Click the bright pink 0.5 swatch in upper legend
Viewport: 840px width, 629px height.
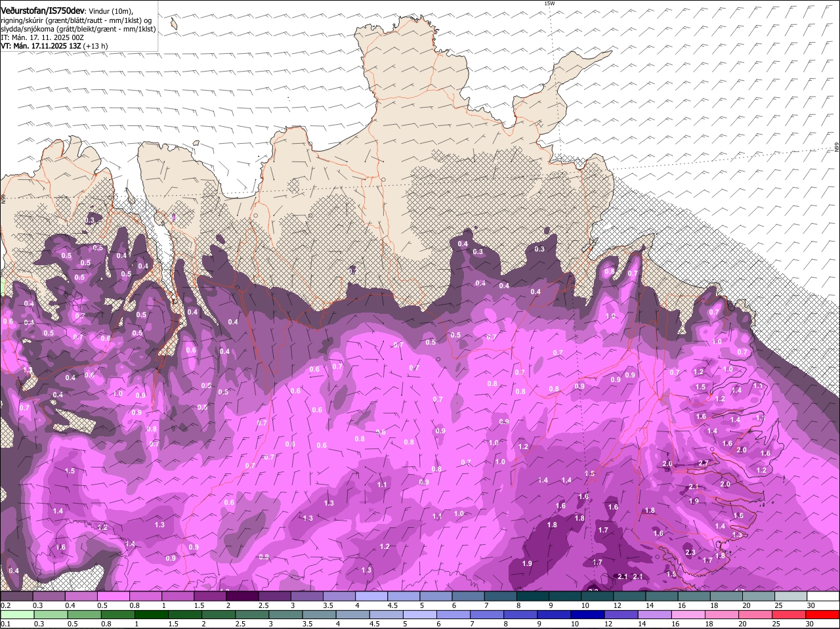114,596
